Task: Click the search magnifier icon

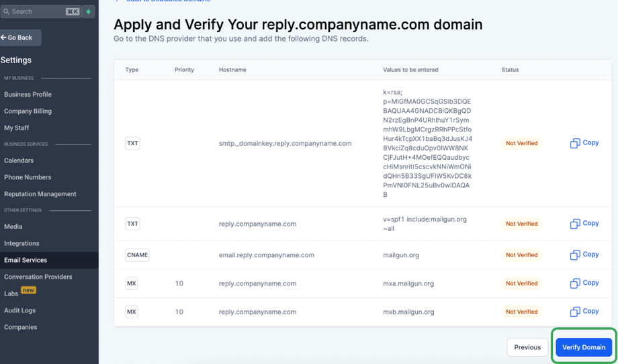Action: pos(7,11)
